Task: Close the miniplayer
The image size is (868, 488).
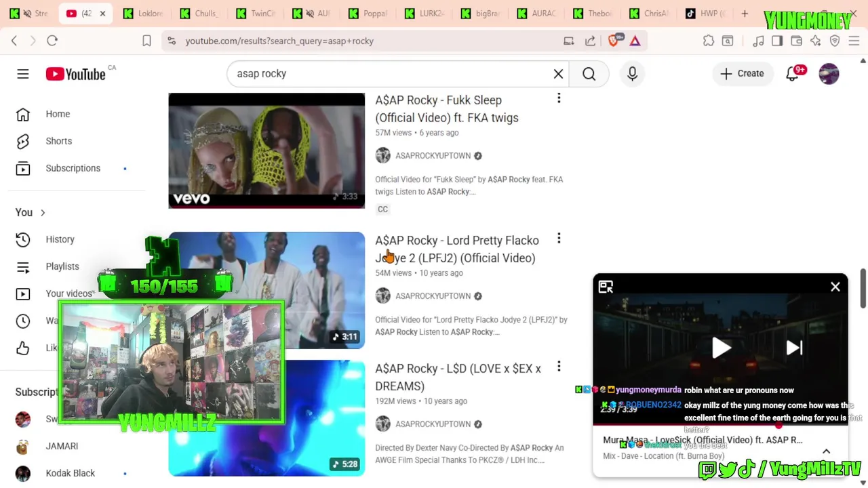Action: click(x=835, y=287)
